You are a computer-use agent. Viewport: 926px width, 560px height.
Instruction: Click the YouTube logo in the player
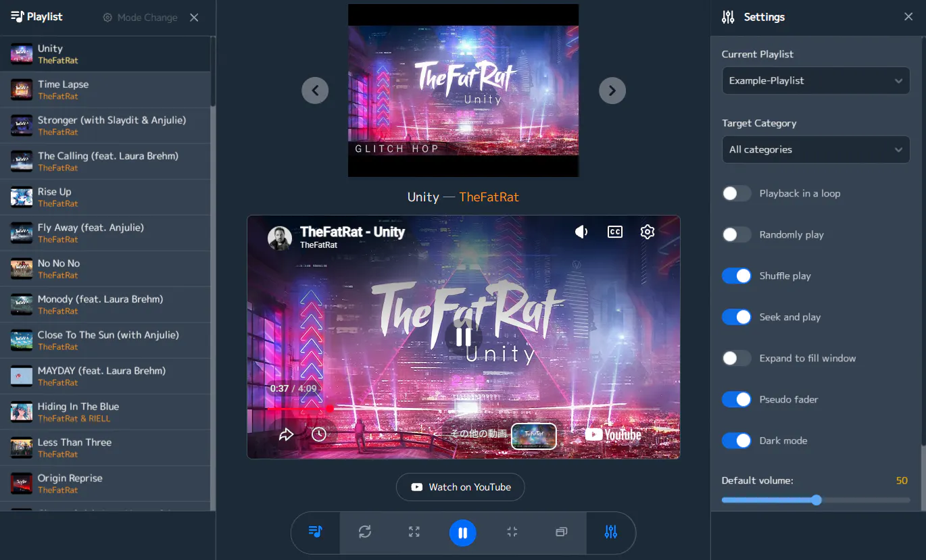pos(613,434)
